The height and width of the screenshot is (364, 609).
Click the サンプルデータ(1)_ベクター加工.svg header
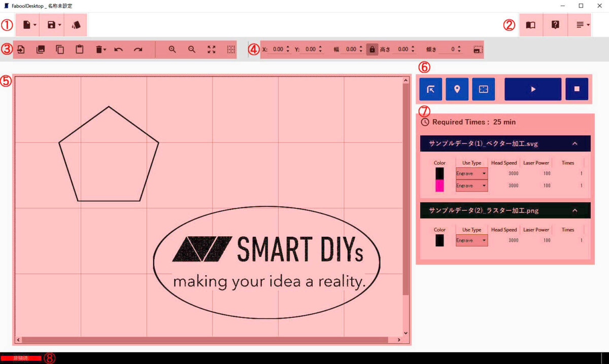[x=505, y=143]
